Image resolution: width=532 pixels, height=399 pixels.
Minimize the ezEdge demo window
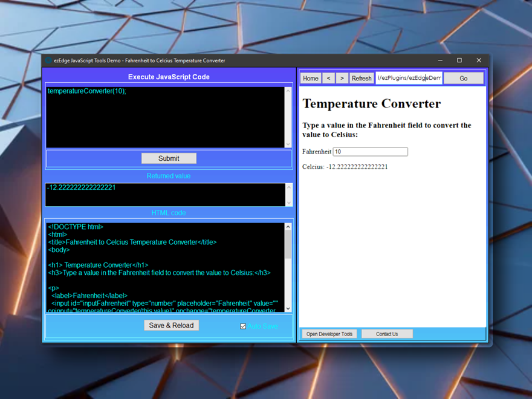tap(440, 60)
